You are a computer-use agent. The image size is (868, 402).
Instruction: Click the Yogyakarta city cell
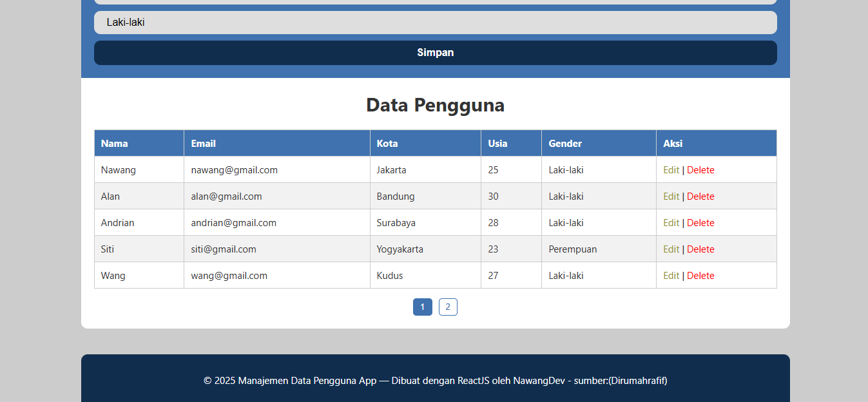[x=400, y=249]
